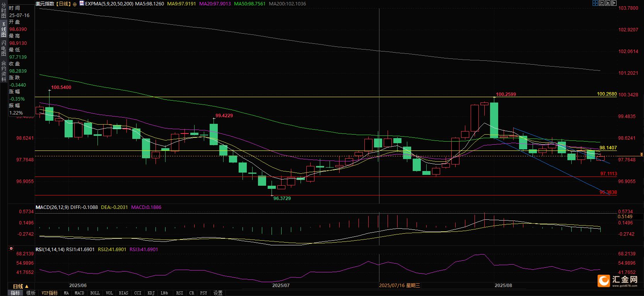Click the blue crosshair cursor icon
644x296 pixels.
(595, 3)
